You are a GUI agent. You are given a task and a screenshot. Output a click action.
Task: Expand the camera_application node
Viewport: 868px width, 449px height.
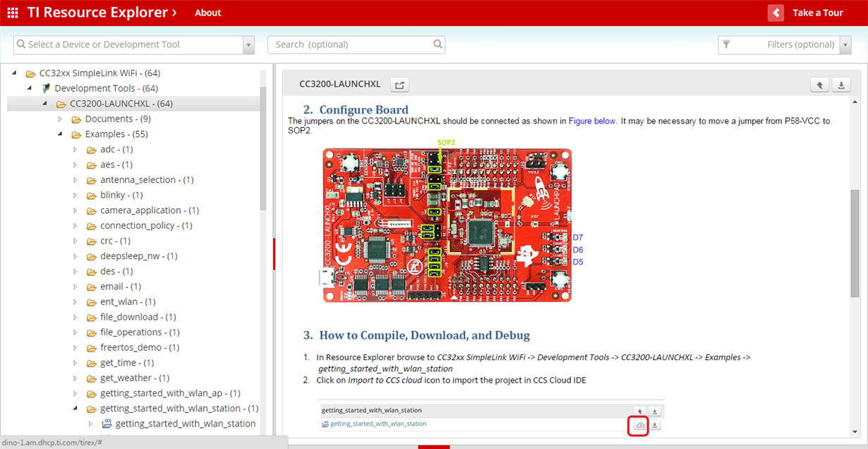coord(76,210)
